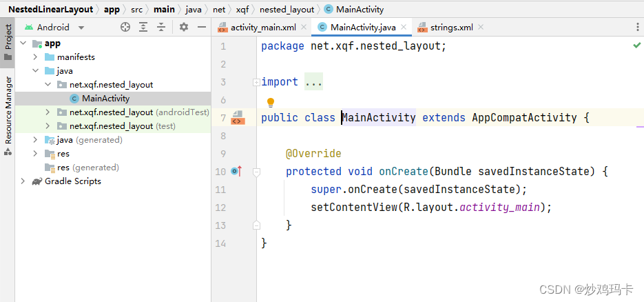The width and height of the screenshot is (644, 302).
Task: Unfold the import block on line 3
Action: pyautogui.click(x=256, y=83)
